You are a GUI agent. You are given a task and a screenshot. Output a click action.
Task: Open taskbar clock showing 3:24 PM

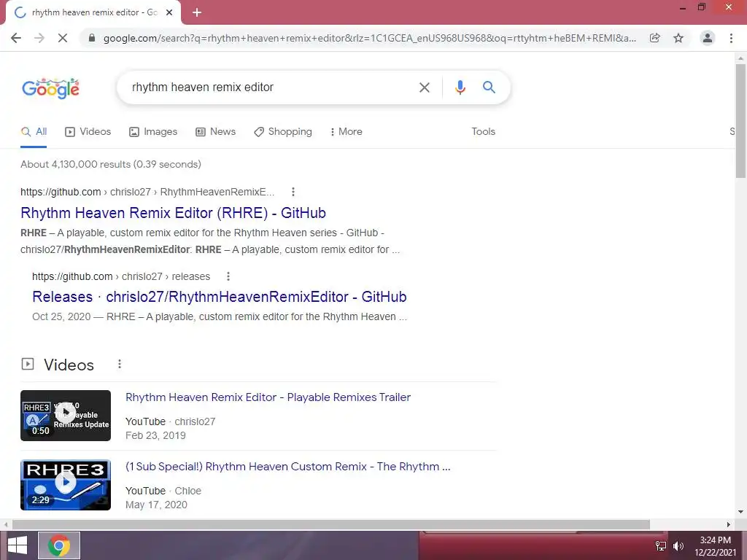click(x=715, y=546)
